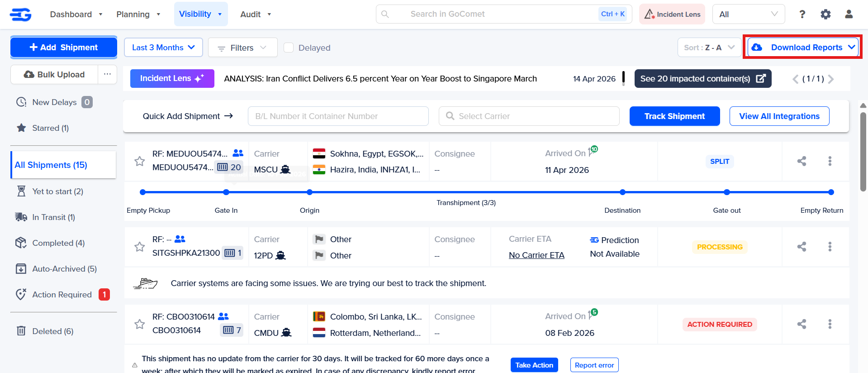Screen dimensions: 868x373
Task: Star the SITGSHPKA21300 shipment
Action: pyautogui.click(x=140, y=247)
